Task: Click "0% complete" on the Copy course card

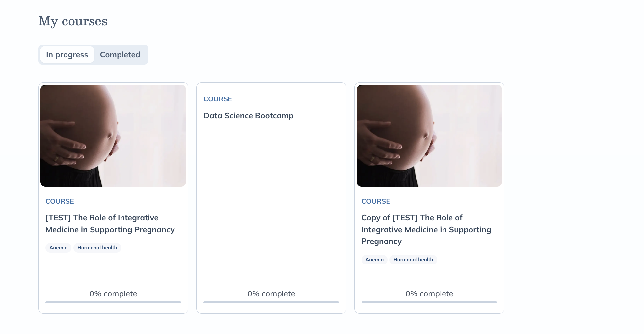Action: 429,294
